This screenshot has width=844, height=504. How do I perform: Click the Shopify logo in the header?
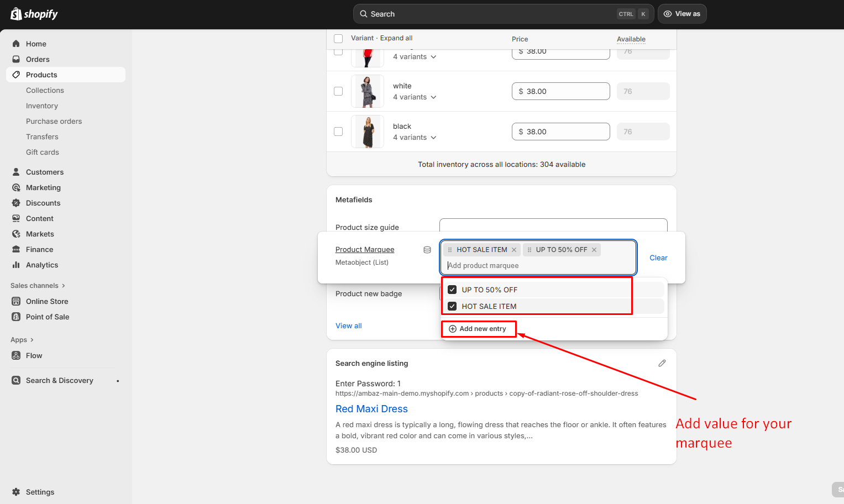point(34,14)
